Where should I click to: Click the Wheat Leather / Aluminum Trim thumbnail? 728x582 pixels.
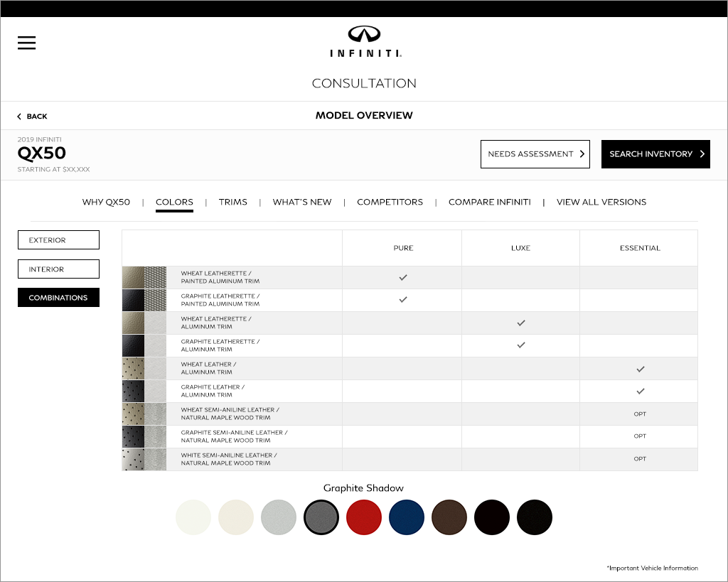(144, 369)
